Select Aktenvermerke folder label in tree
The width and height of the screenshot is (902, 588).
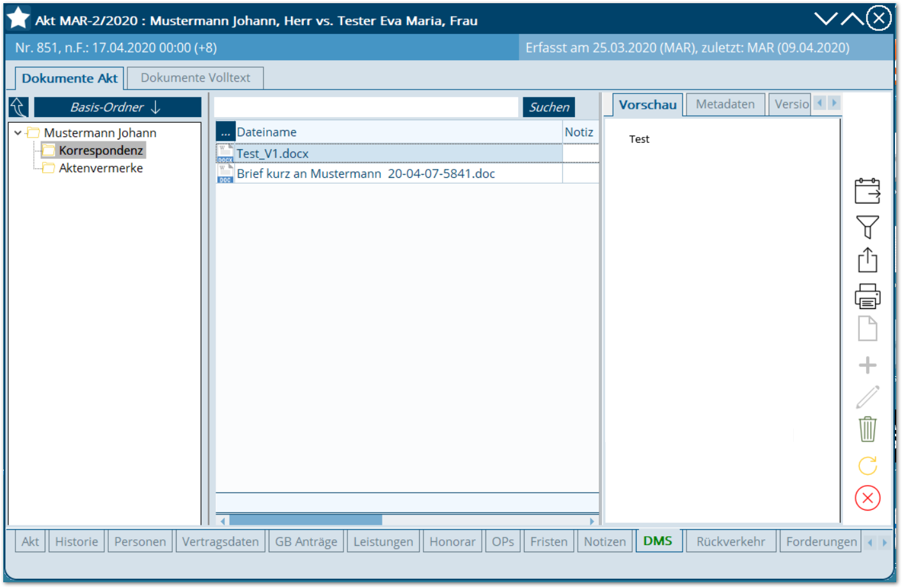coord(101,168)
